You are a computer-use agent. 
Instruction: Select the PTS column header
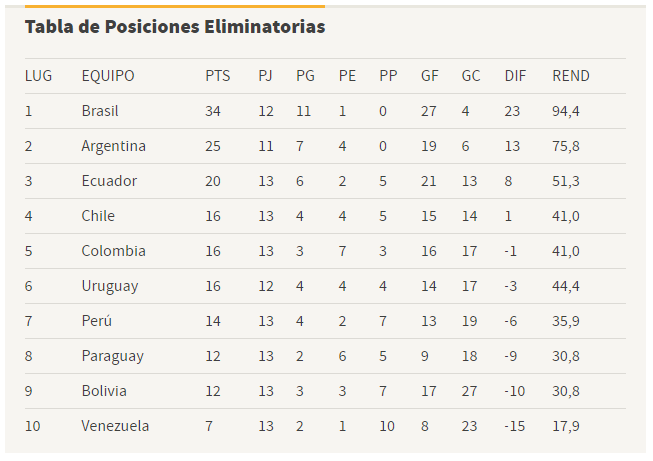[x=217, y=76]
